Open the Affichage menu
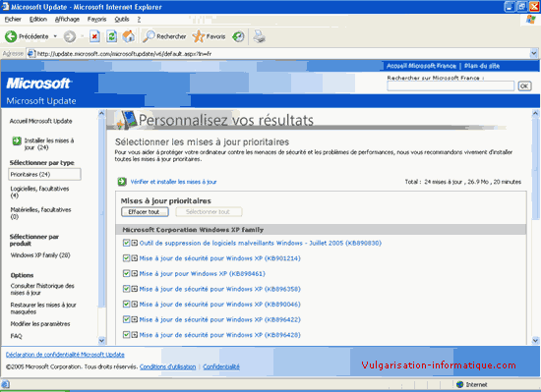The width and height of the screenshot is (541, 392). (x=67, y=20)
